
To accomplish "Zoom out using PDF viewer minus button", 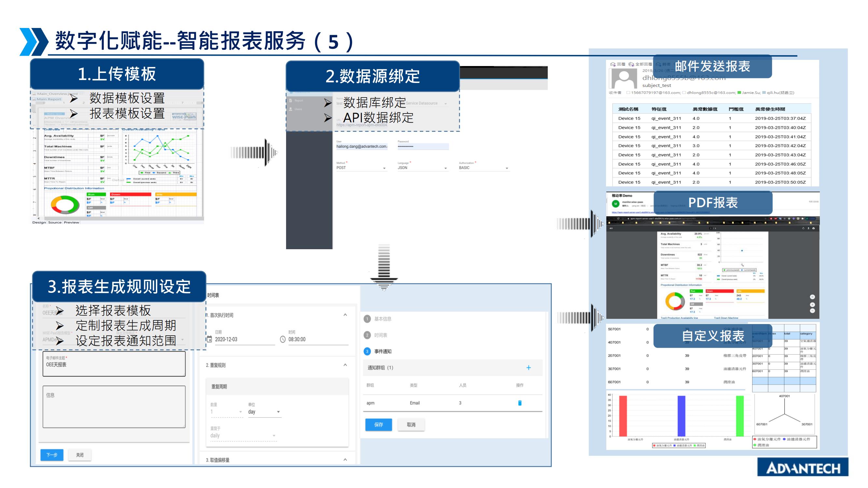I will coord(812,310).
